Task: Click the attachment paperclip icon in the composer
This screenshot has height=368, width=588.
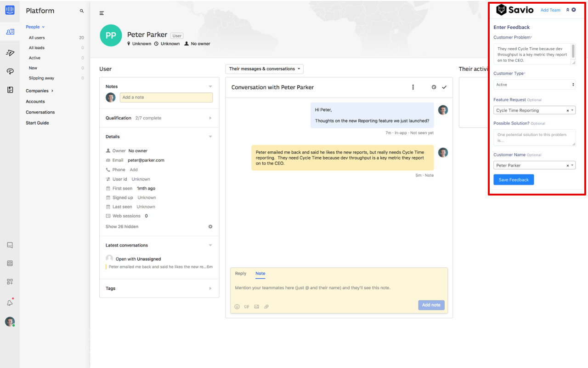Action: 266,306
